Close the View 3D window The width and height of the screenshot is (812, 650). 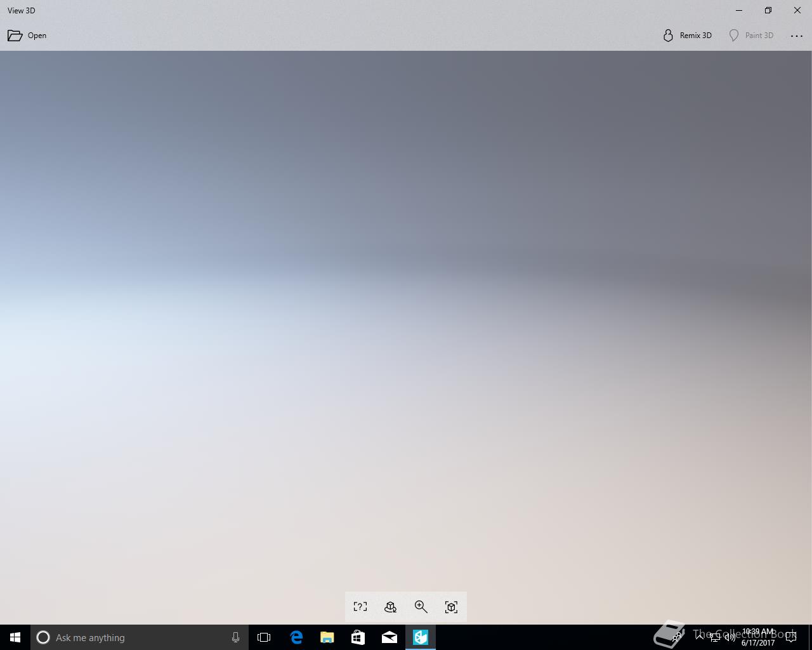click(x=797, y=10)
